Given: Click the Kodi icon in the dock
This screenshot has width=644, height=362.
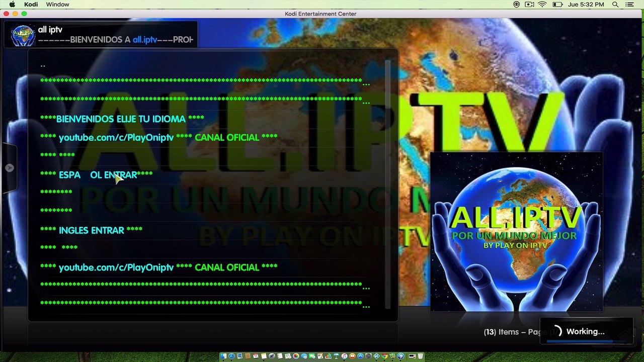Looking at the screenshot, I should 376,356.
